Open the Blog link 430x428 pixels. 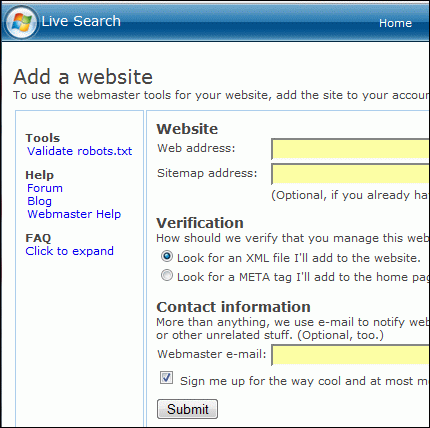click(x=39, y=201)
